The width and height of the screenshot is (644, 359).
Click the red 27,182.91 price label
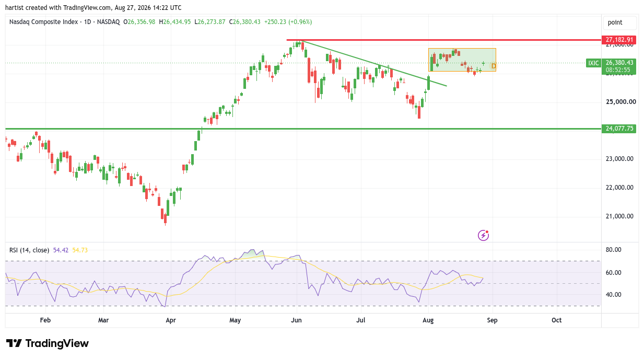(x=619, y=40)
